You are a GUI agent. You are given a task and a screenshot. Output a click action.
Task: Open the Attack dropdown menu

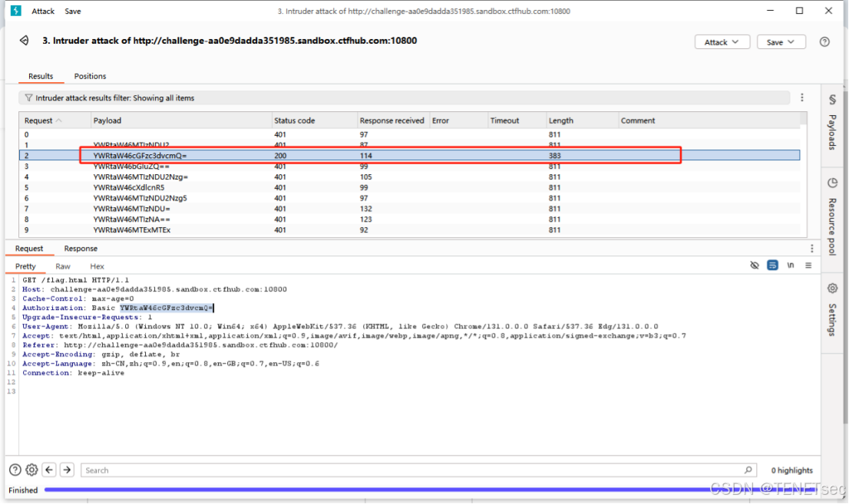pyautogui.click(x=722, y=42)
